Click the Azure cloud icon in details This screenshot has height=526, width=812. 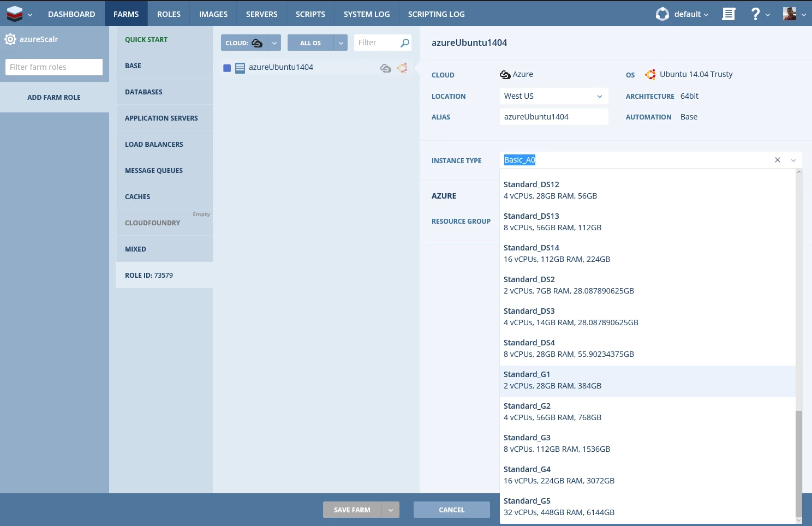coord(505,75)
